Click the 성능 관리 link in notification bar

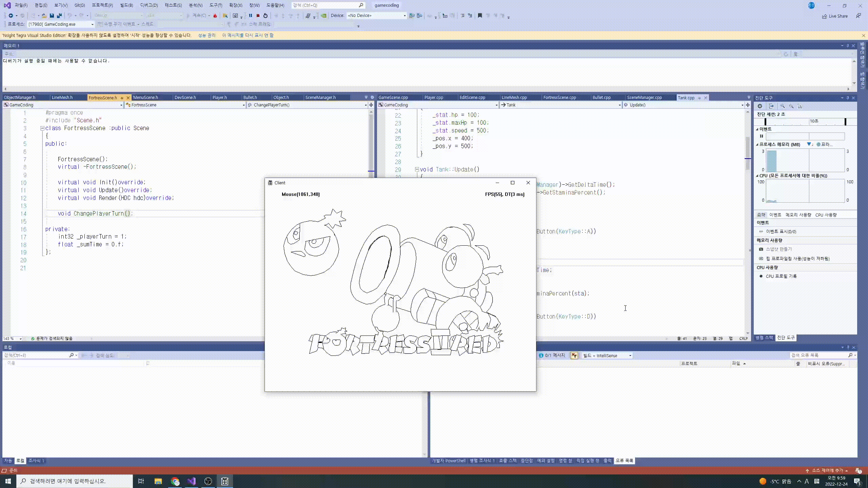tap(206, 35)
